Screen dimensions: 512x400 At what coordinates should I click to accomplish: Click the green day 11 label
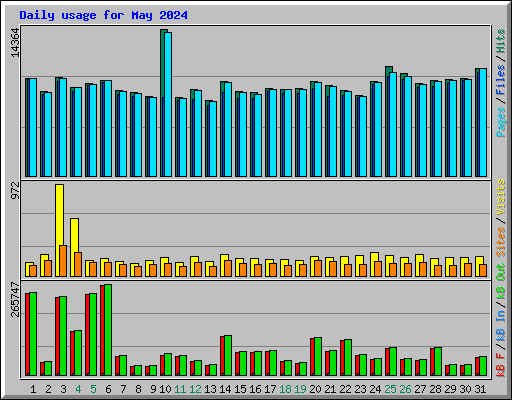[180, 389]
